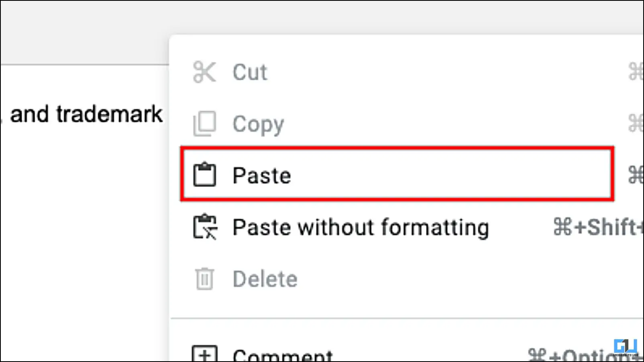
Task: Click the ⌘+Shift shortcut beside Paste without formatting
Action: tap(597, 227)
